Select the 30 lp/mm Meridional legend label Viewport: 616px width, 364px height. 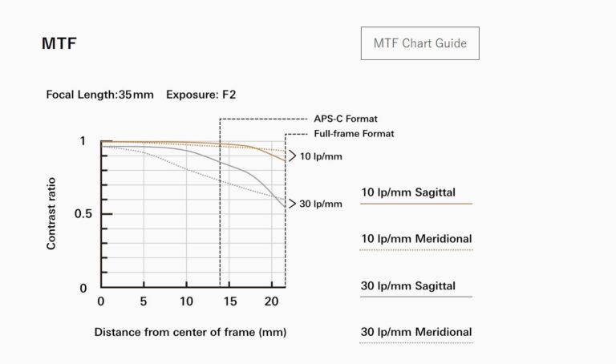tap(416, 332)
